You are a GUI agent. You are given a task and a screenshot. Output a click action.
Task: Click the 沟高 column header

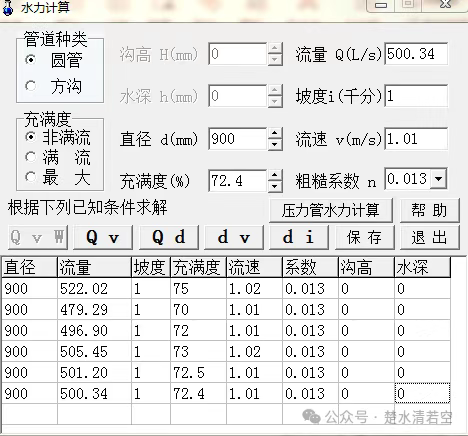click(x=367, y=267)
